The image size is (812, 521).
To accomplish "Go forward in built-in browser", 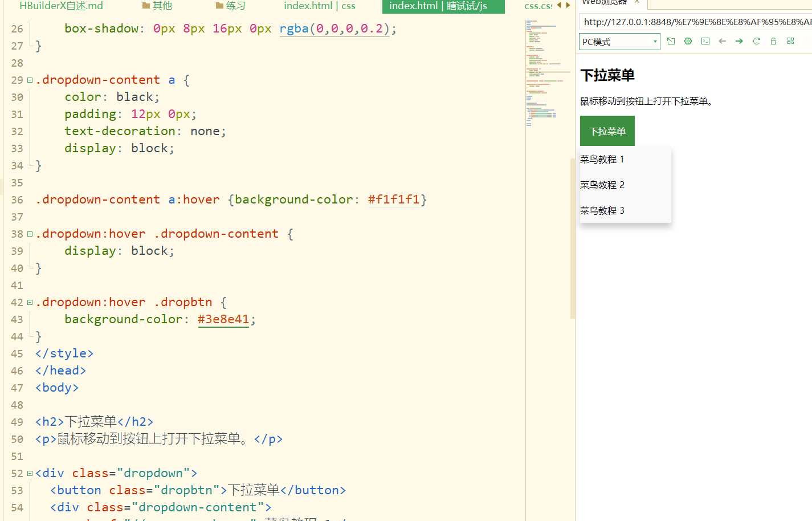I will pos(739,41).
